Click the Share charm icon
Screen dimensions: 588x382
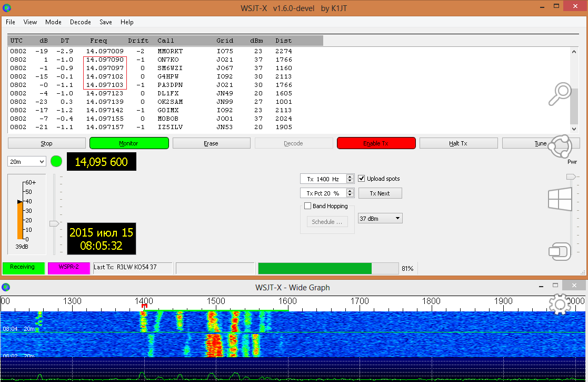click(559, 147)
